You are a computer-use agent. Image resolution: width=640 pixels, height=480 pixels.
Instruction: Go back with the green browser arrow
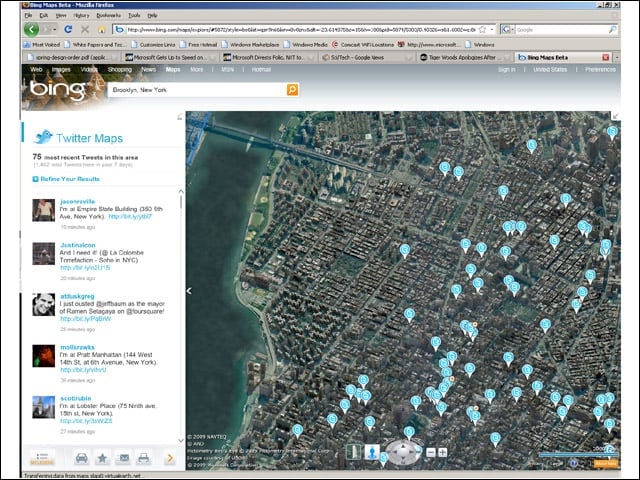[31, 29]
